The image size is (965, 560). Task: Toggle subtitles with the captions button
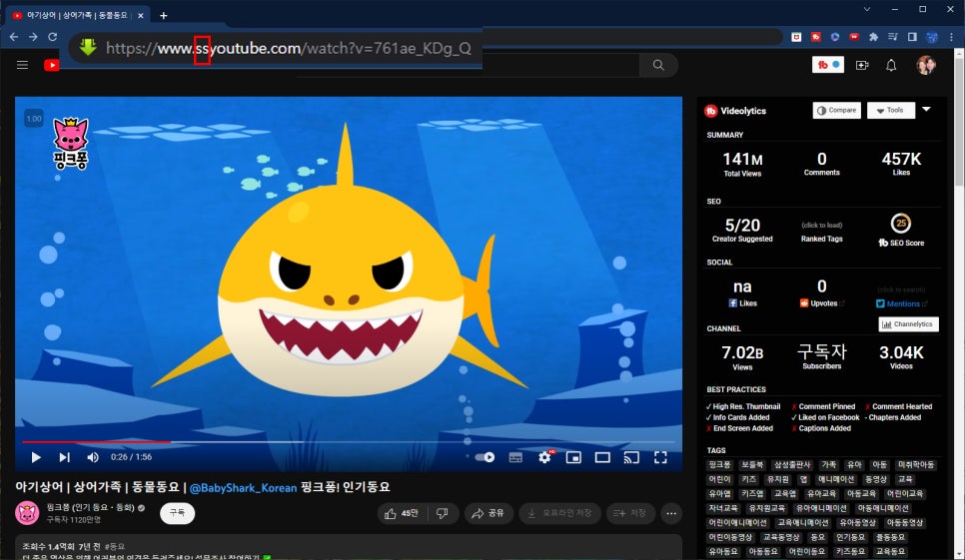click(x=515, y=457)
